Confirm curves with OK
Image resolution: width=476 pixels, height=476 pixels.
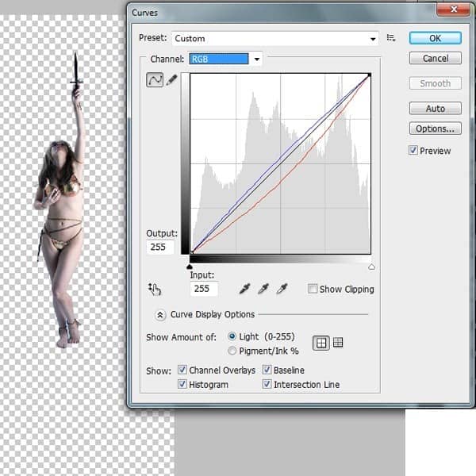click(x=435, y=38)
